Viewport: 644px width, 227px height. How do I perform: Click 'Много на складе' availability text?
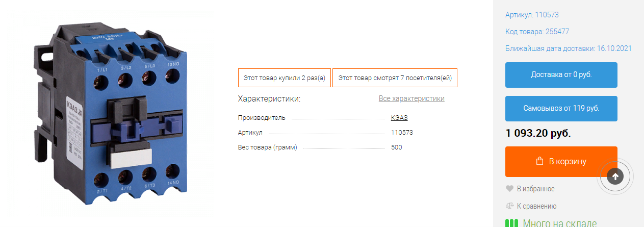559,223
